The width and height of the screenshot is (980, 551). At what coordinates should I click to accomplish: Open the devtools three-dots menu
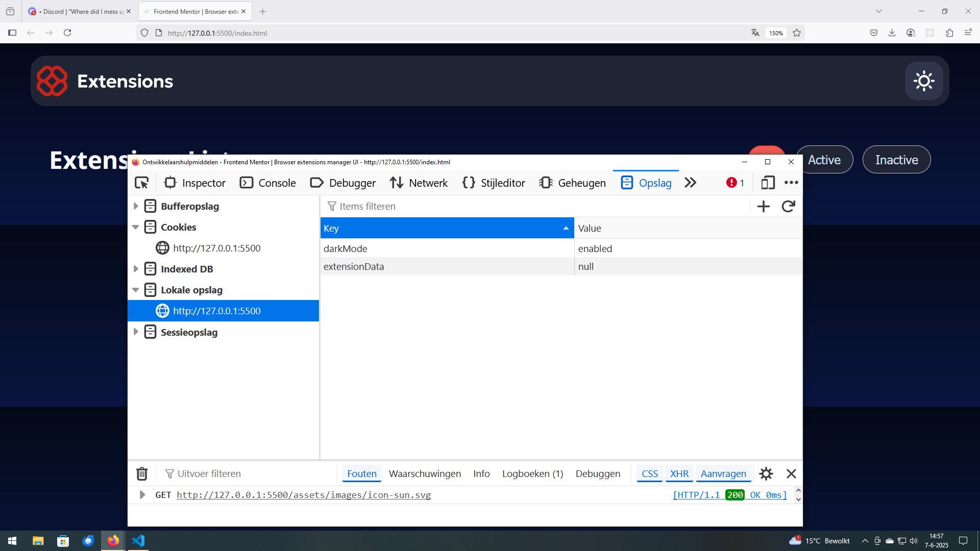tap(791, 183)
